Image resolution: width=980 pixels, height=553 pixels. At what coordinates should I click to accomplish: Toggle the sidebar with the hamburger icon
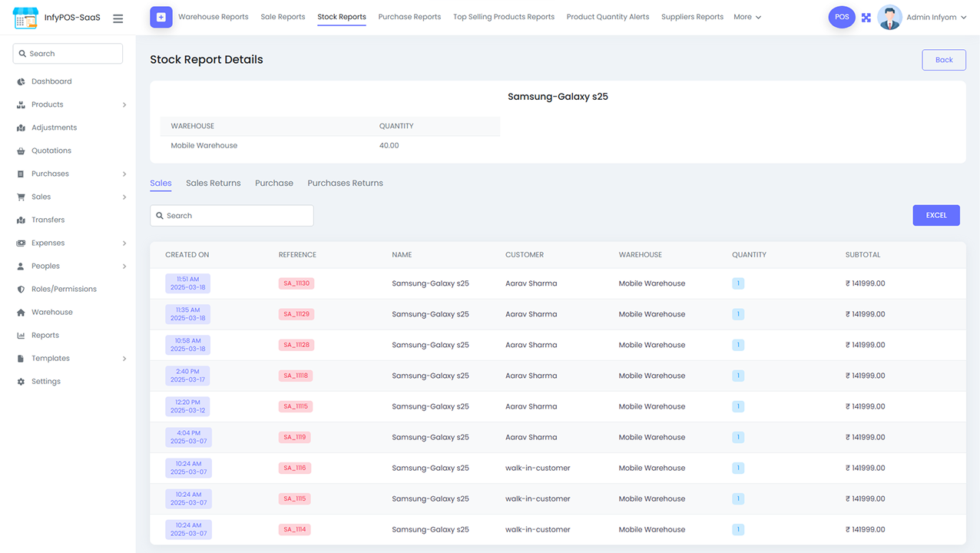pos(118,18)
